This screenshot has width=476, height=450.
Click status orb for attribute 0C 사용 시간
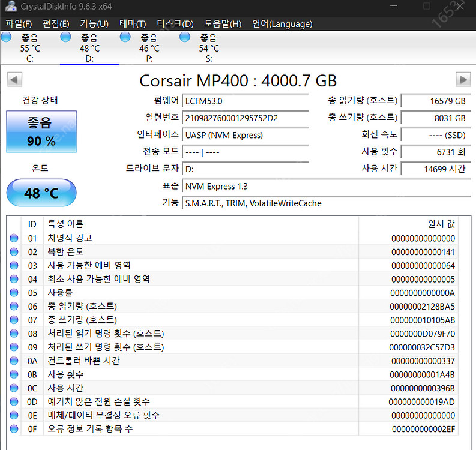pos(14,388)
